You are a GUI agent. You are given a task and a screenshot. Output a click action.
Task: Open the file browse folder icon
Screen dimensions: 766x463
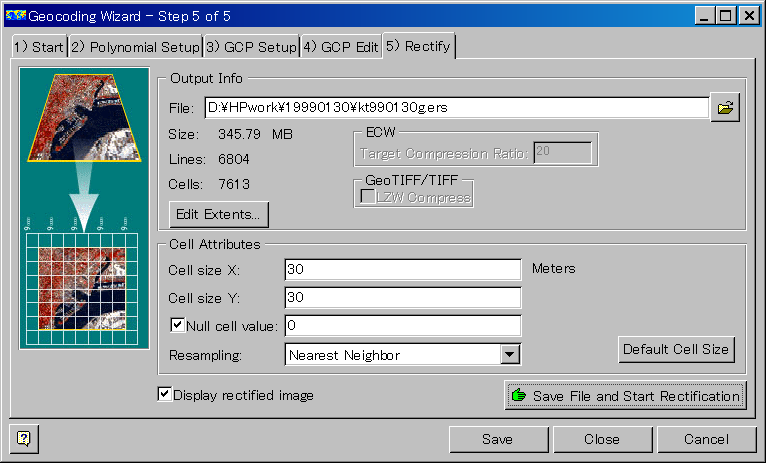(725, 107)
